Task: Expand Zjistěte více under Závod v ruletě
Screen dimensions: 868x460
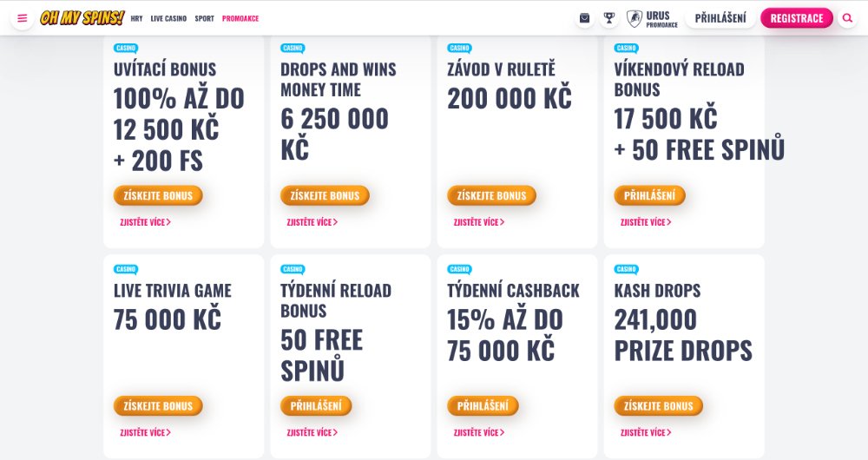Action: pos(478,222)
